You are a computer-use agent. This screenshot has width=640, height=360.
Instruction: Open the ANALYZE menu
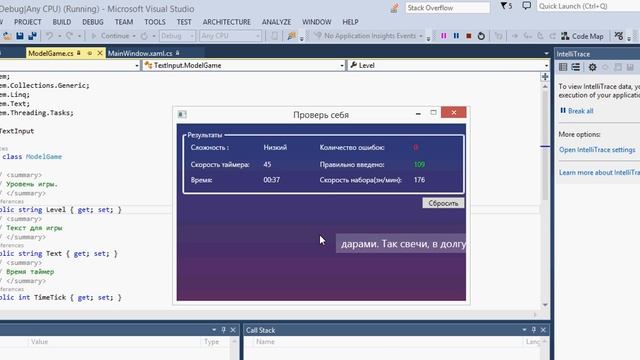point(276,22)
